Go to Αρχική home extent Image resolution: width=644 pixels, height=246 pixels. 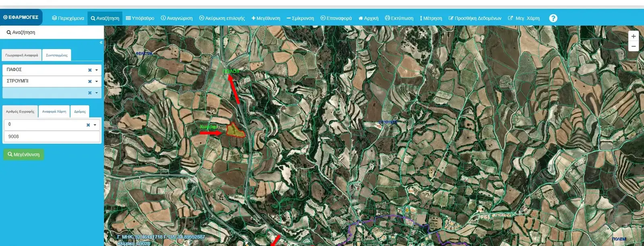[369, 18]
